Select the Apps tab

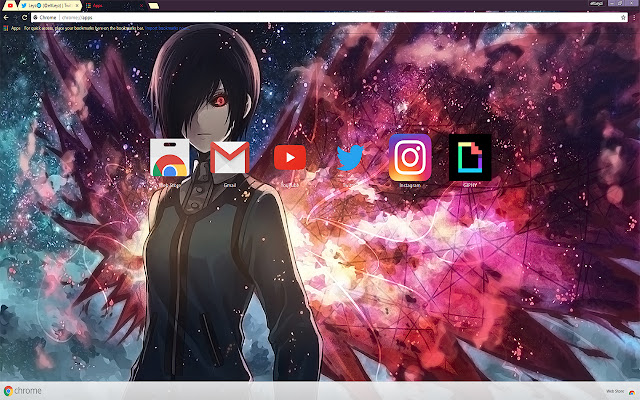[x=114, y=5]
